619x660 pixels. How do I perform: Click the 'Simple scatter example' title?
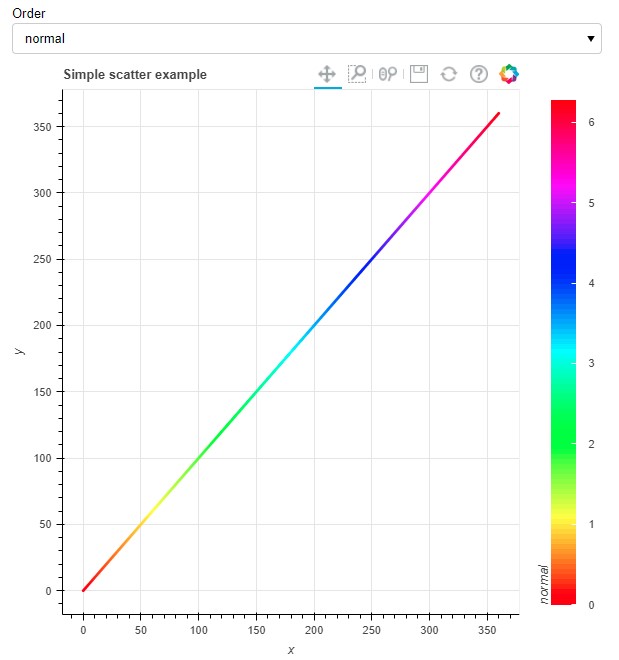tap(135, 75)
